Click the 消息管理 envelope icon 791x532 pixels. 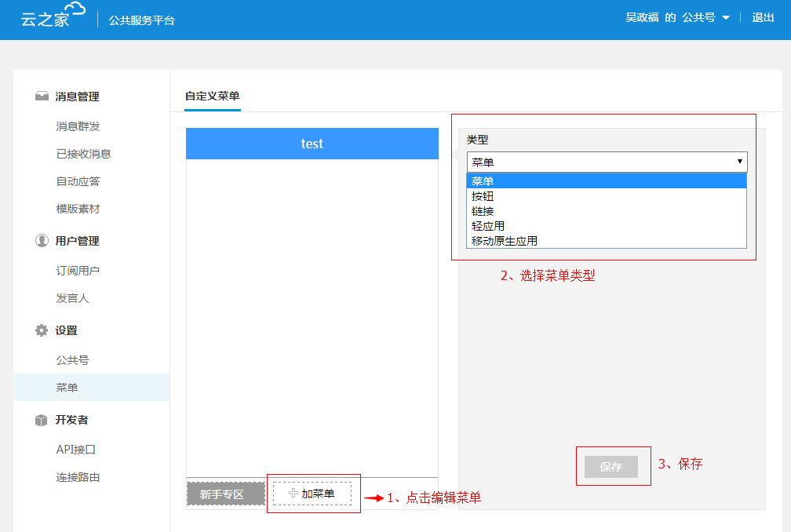point(42,97)
